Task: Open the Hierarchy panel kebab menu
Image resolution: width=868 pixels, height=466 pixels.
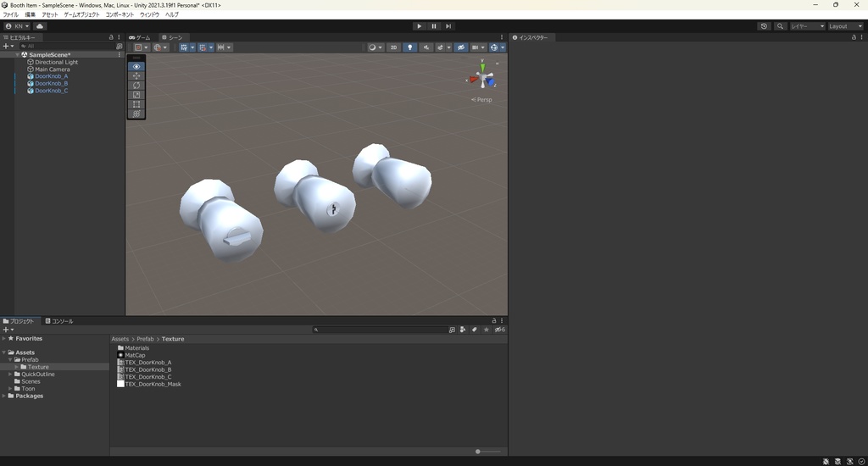Action: (119, 37)
